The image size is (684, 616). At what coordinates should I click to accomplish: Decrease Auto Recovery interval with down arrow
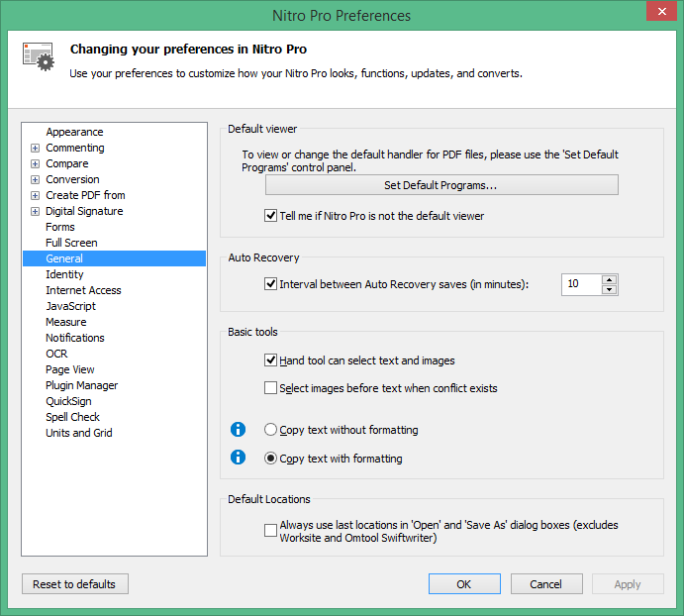tap(610, 289)
